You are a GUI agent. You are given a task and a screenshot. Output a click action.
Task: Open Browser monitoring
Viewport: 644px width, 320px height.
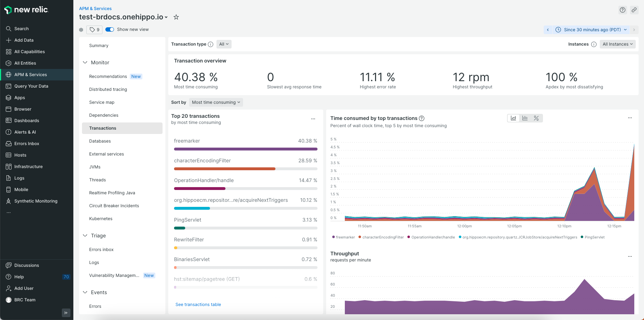click(37, 109)
